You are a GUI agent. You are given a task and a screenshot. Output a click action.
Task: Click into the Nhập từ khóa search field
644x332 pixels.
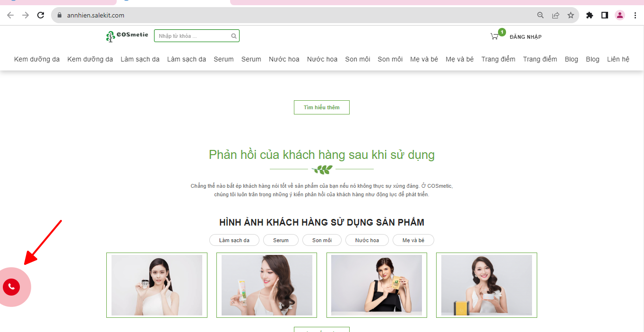[193, 36]
